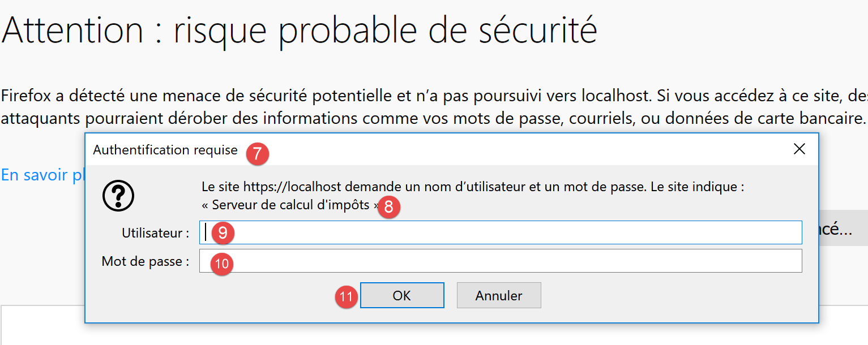Click the Authentification requise title bar
Viewport: 868px width, 345px height.
click(453, 150)
